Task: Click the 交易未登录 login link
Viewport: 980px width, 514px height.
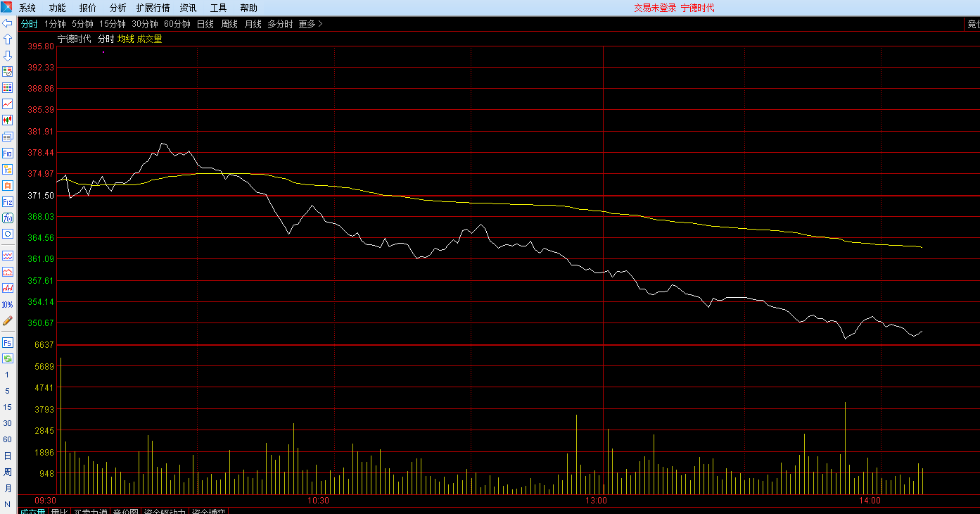Action: point(655,8)
